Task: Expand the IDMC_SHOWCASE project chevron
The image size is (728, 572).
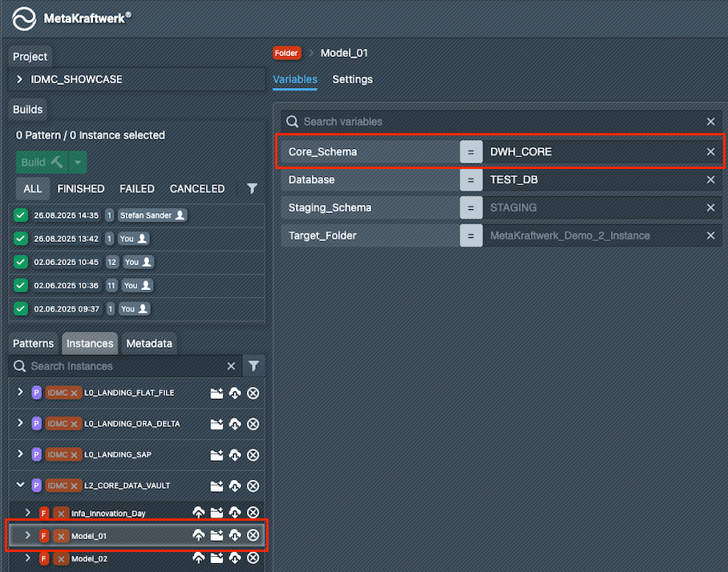Action: tap(20, 80)
